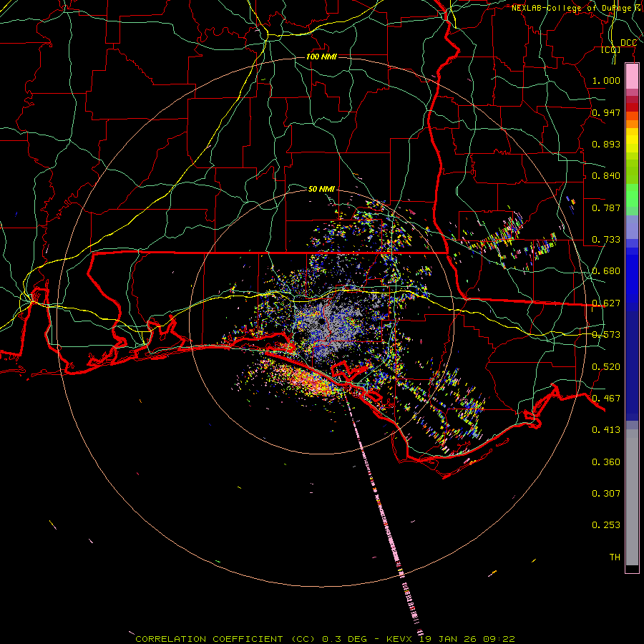This screenshot has width=644, height=644.
Task: Pick the pink swatch atop the color scale
Action: pyautogui.click(x=632, y=76)
